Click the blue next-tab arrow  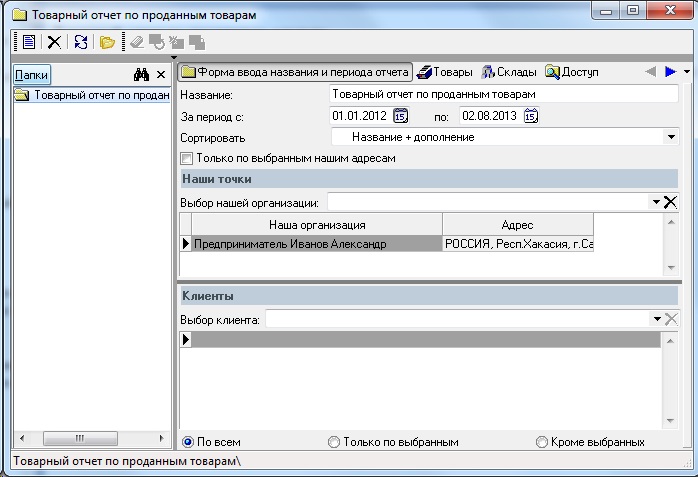tap(670, 72)
